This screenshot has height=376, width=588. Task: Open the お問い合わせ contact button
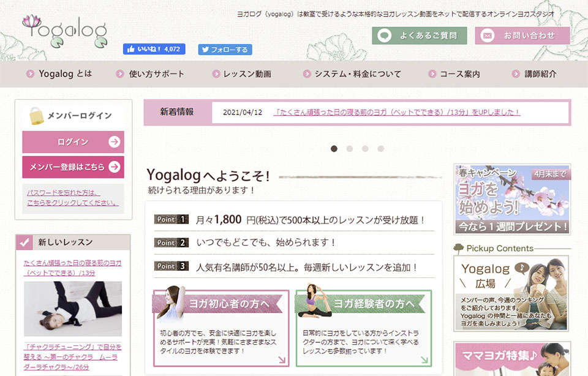522,36
